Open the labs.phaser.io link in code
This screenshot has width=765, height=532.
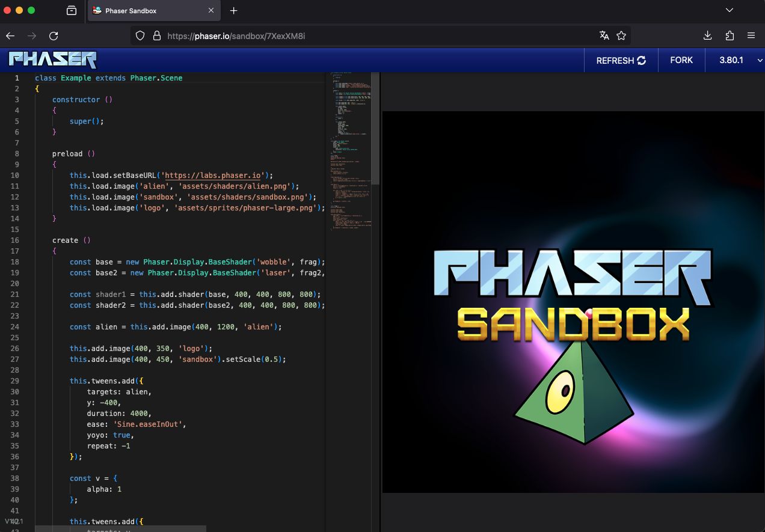[x=212, y=176]
